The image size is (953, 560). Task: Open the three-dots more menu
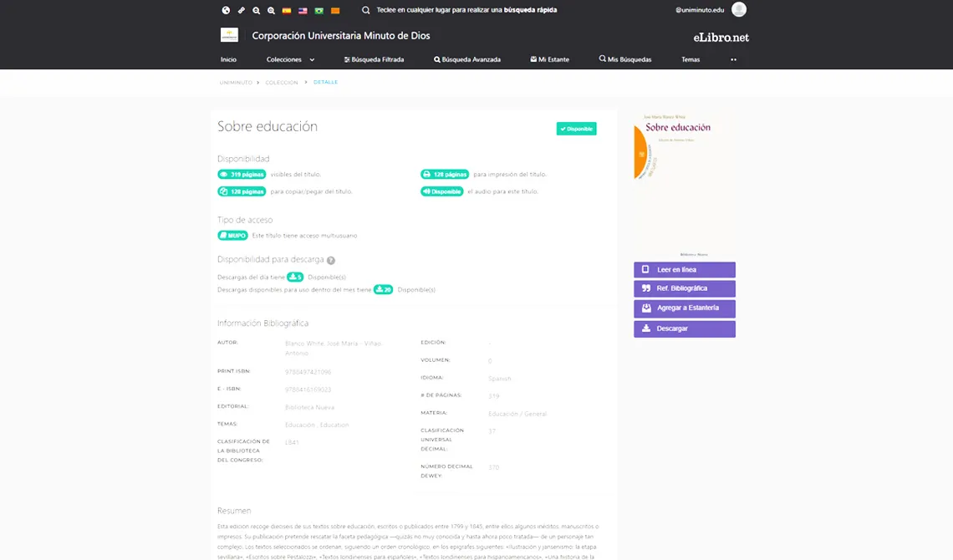pos(733,59)
